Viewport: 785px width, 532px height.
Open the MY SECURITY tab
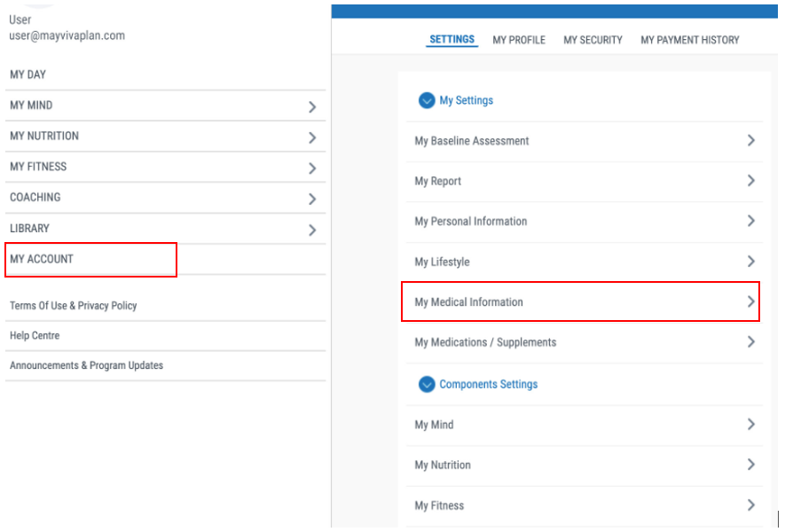[x=593, y=40]
